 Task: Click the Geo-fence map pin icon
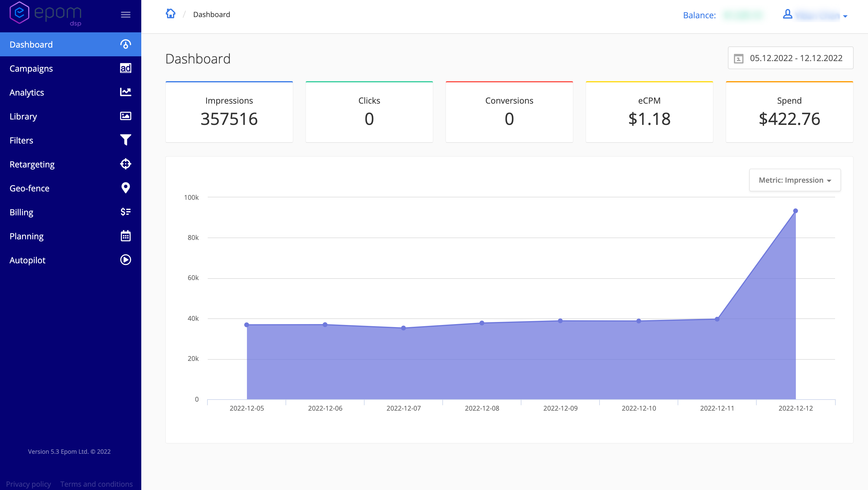[125, 188]
